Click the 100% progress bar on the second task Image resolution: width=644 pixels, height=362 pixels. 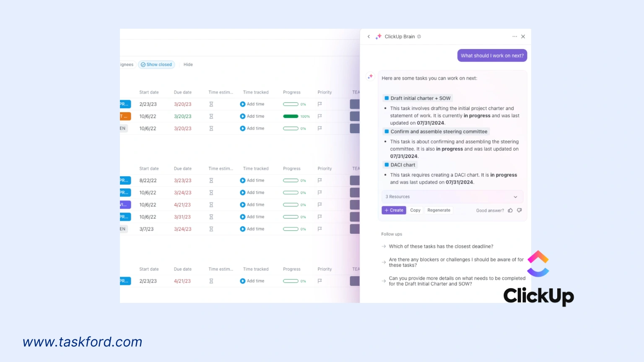click(291, 116)
